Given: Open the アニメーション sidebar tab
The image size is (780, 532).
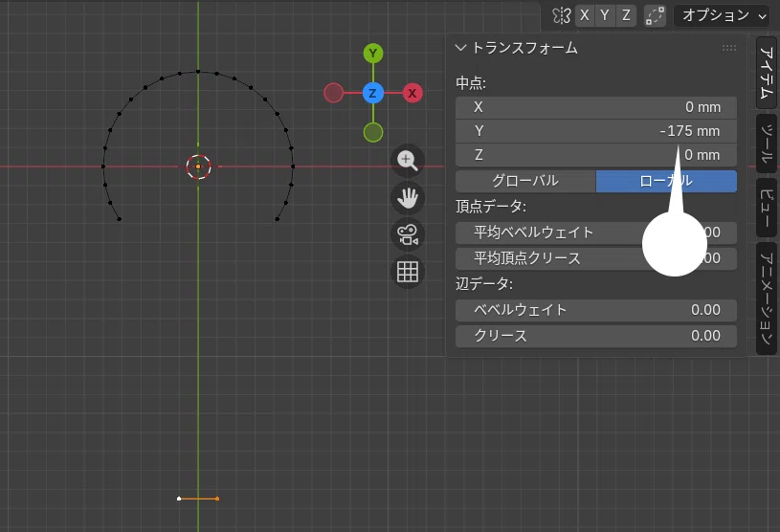Looking at the screenshot, I should tap(767, 299).
